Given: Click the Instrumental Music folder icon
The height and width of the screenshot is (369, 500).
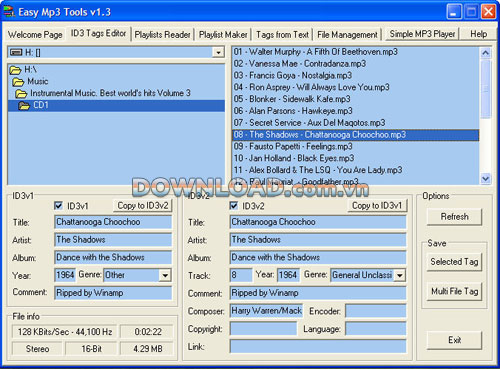Looking at the screenshot, I should click(x=21, y=94).
